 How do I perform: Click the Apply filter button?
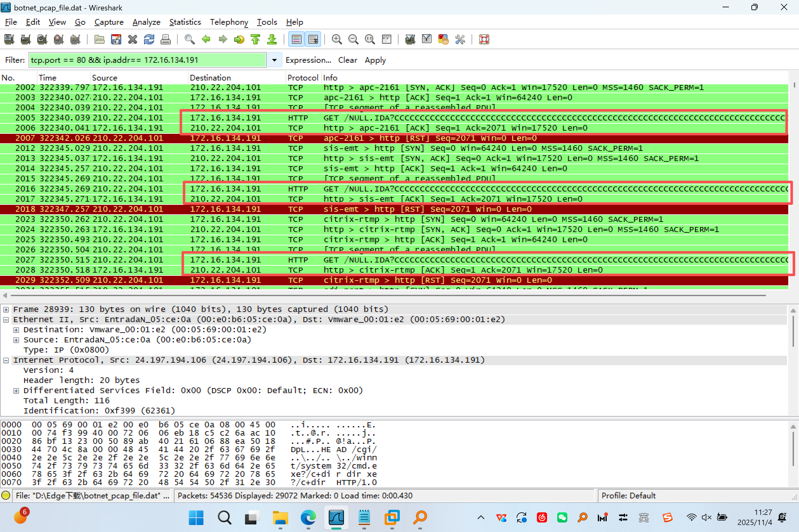point(375,60)
